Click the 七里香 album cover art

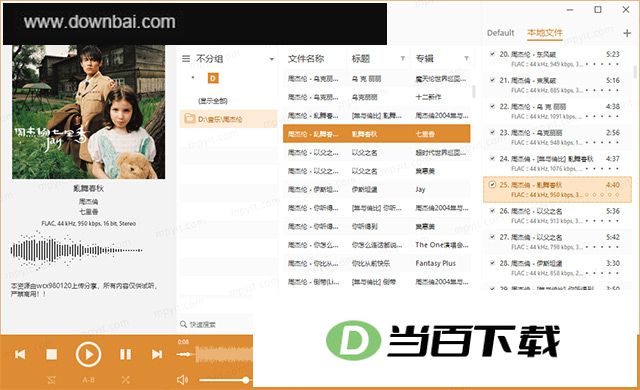click(x=89, y=112)
